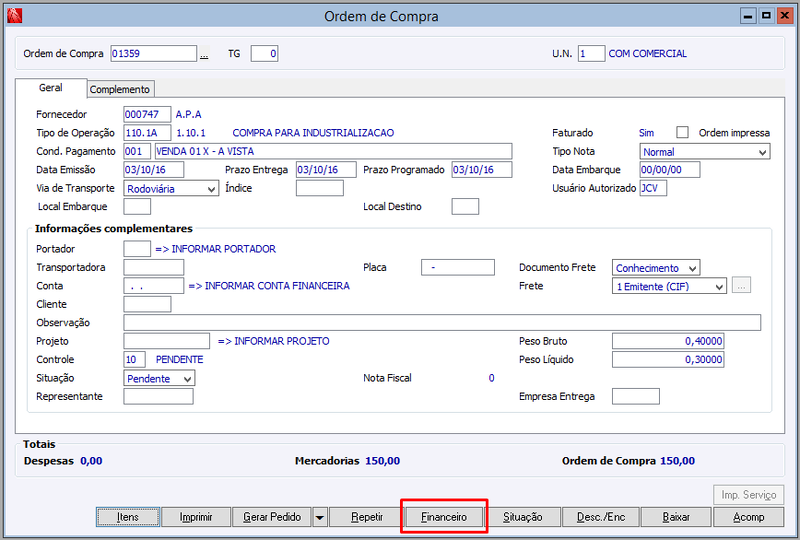Click the application logo icon in title bar
800x540 pixels.
pyautogui.click(x=14, y=16)
